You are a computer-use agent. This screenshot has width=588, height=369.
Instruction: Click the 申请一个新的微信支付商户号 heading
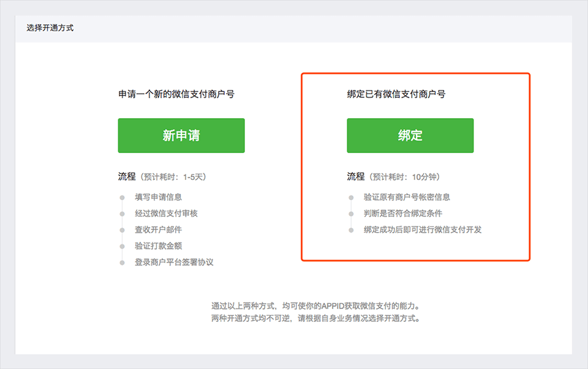pyautogui.click(x=176, y=94)
